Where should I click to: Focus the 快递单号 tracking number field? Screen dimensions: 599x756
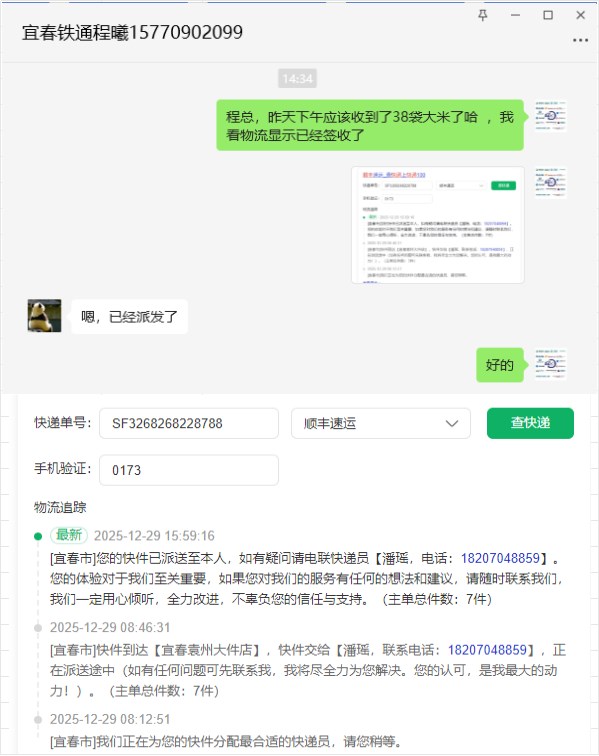189,423
